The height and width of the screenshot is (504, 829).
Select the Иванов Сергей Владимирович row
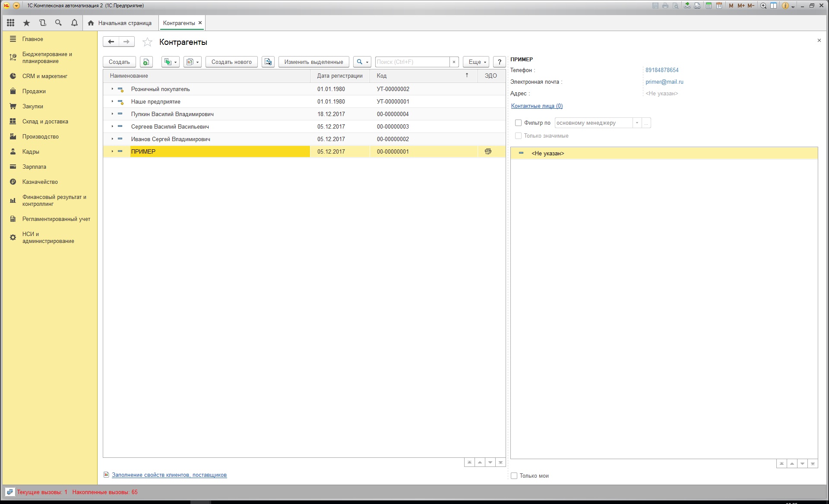pos(304,139)
